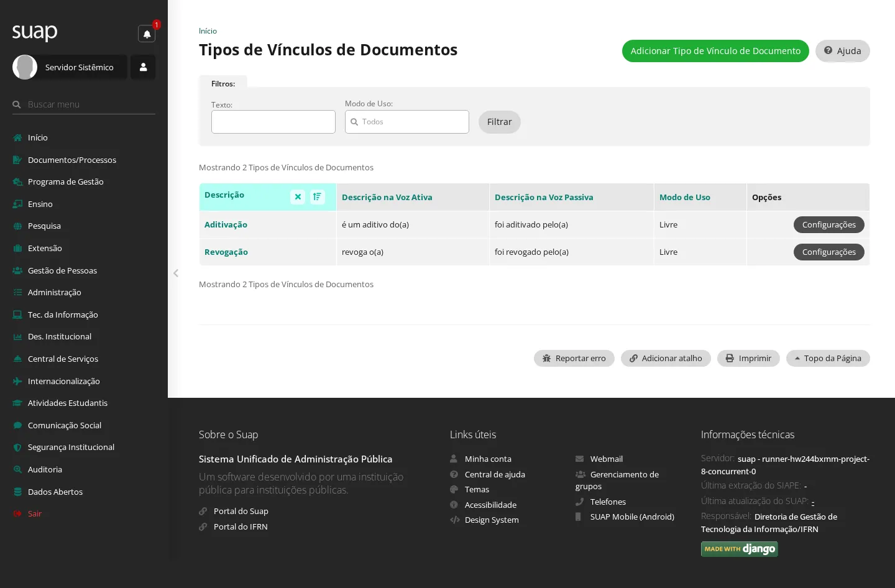Screen dimensions: 895x588
Task: Click the Gestão de Pessoas icon
Action: [x=17, y=270]
